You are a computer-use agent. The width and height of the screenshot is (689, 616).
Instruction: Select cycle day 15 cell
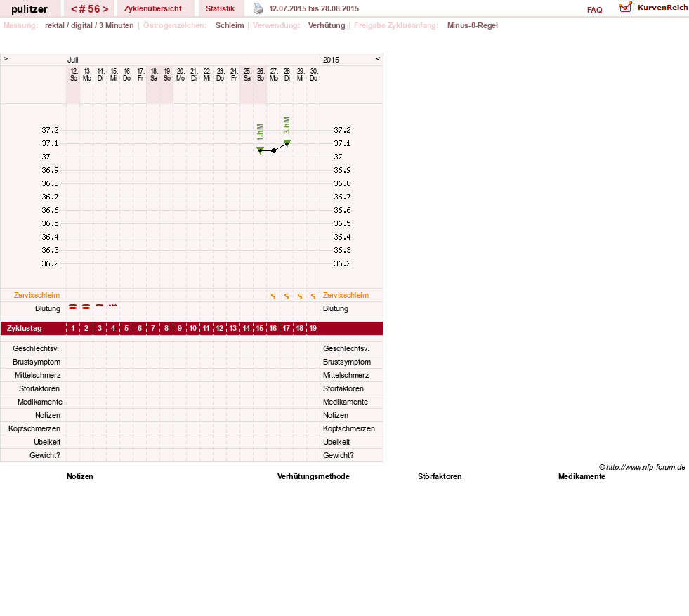pos(260,328)
